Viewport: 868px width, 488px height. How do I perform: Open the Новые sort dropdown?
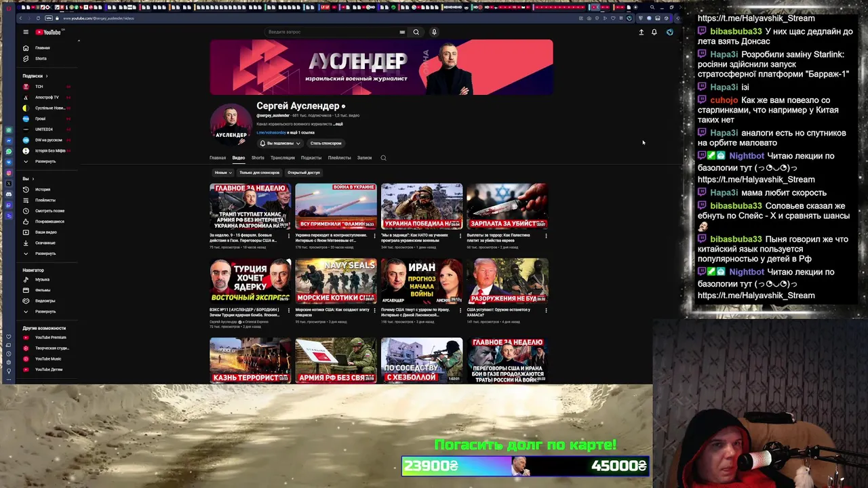[223, 172]
